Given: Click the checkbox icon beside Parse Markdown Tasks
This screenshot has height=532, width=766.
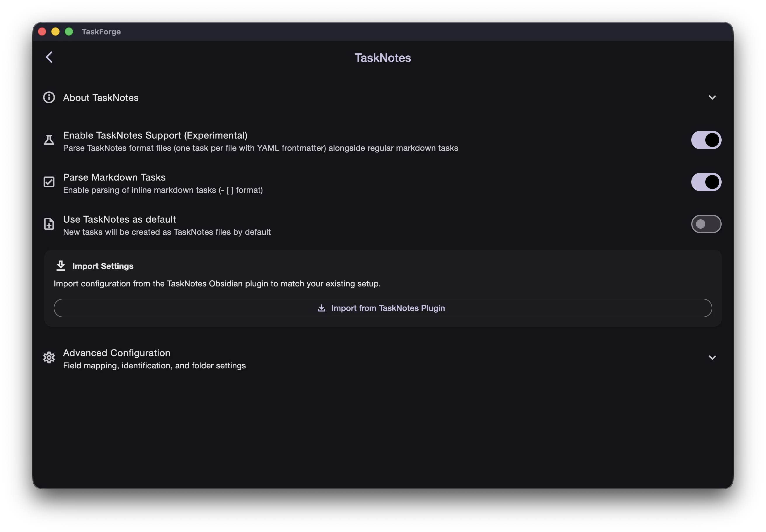Looking at the screenshot, I should [x=49, y=182].
